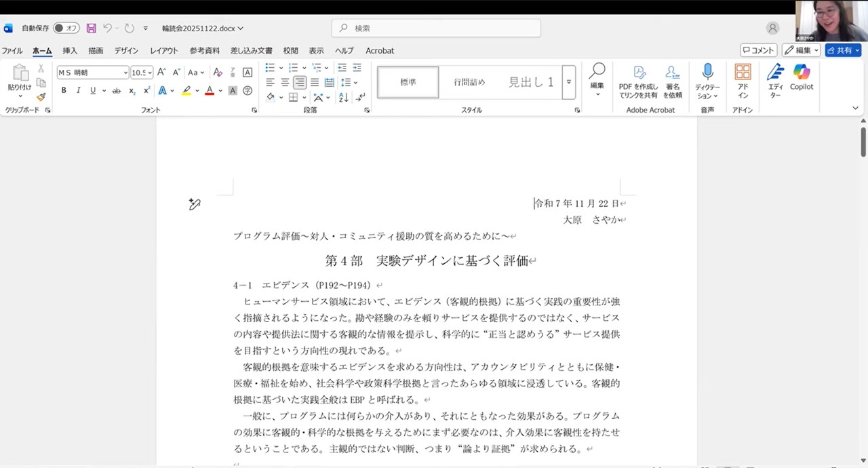The width and height of the screenshot is (868, 468).
Task: Toggle bold formatting
Action: [64, 91]
